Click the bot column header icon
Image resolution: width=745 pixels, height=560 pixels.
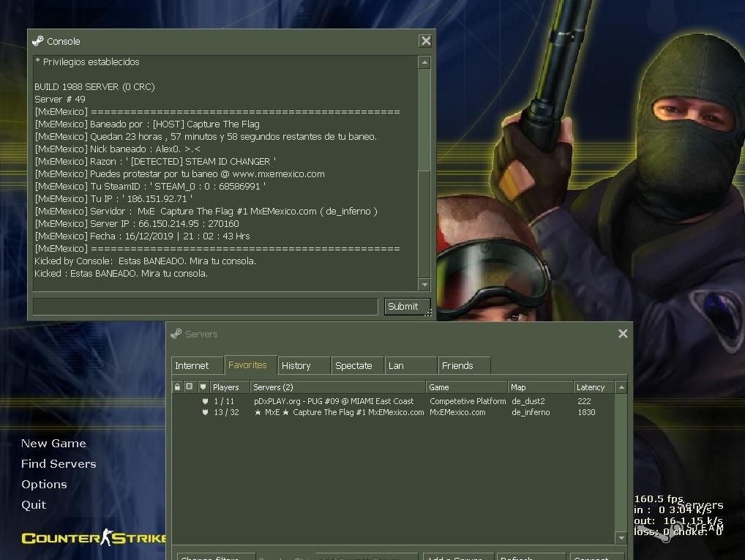pyautogui.click(x=189, y=387)
